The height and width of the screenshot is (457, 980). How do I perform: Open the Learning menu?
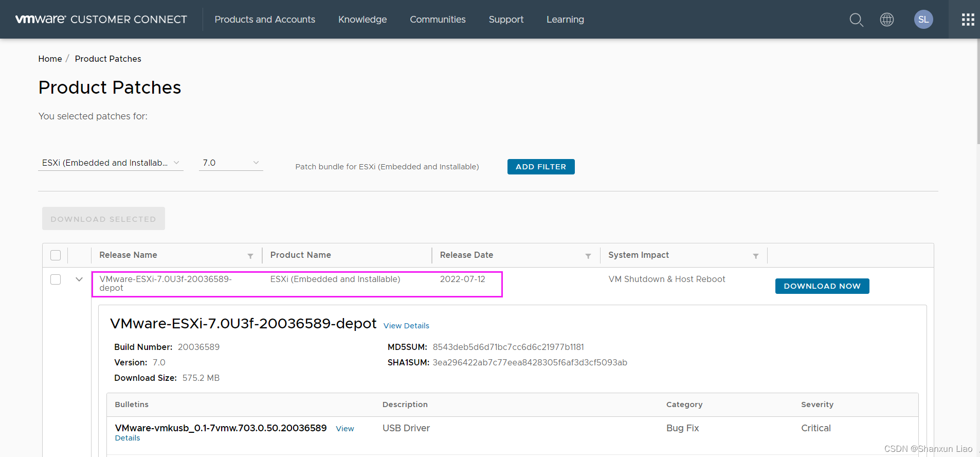(565, 20)
